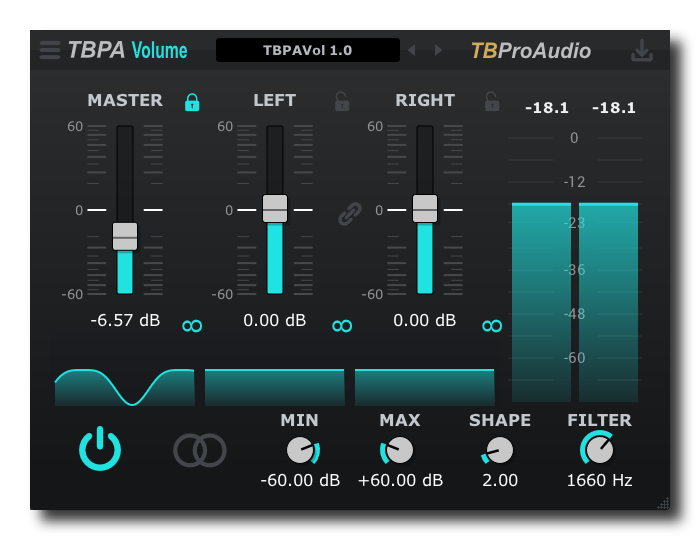This screenshot has height=540, width=700.
Task: Click the left-right channel link chain icon
Action: [x=350, y=212]
